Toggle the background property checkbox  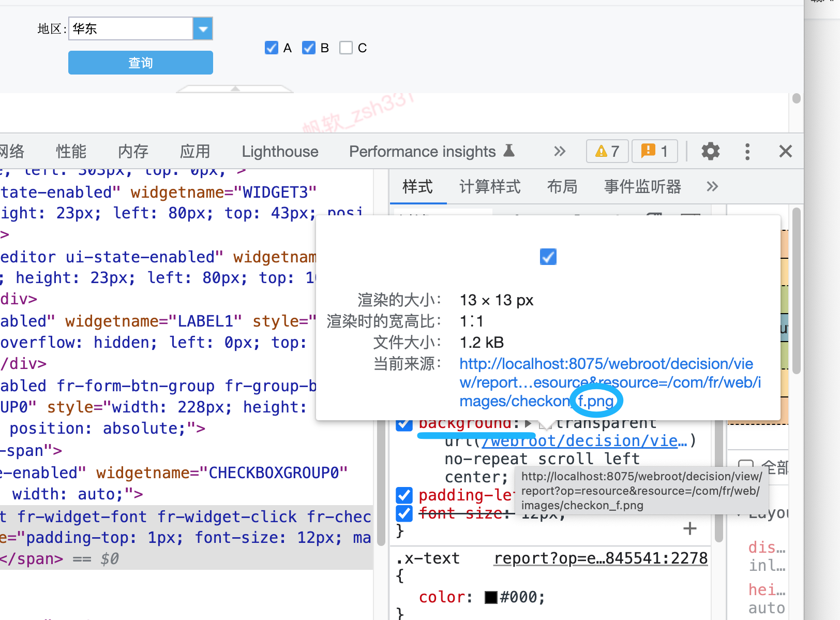(x=404, y=423)
